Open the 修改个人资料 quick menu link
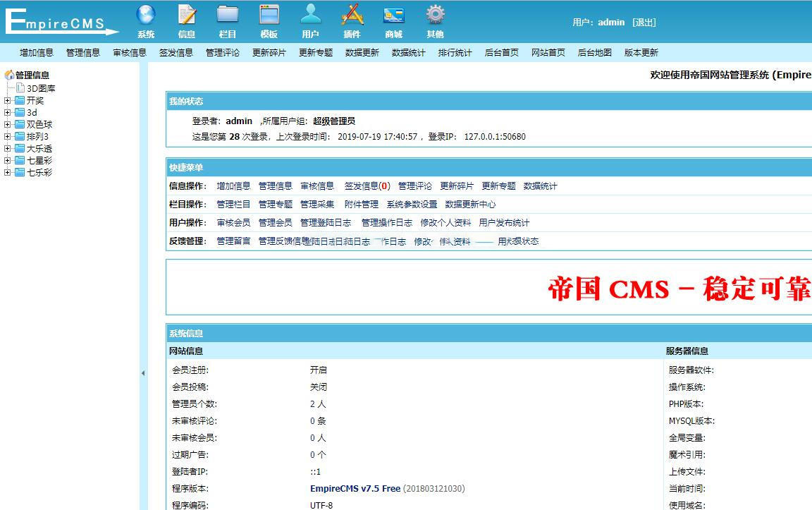The height and width of the screenshot is (510, 812). [x=445, y=223]
